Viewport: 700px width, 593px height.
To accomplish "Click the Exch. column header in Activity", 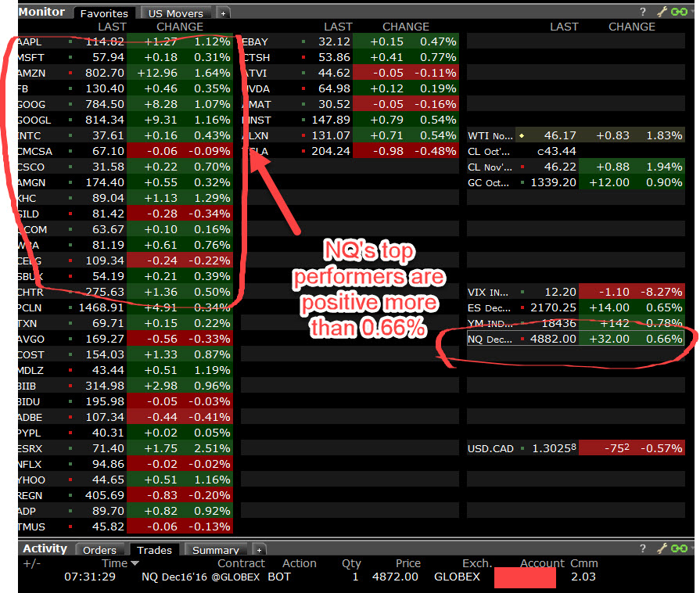I will click(x=477, y=563).
